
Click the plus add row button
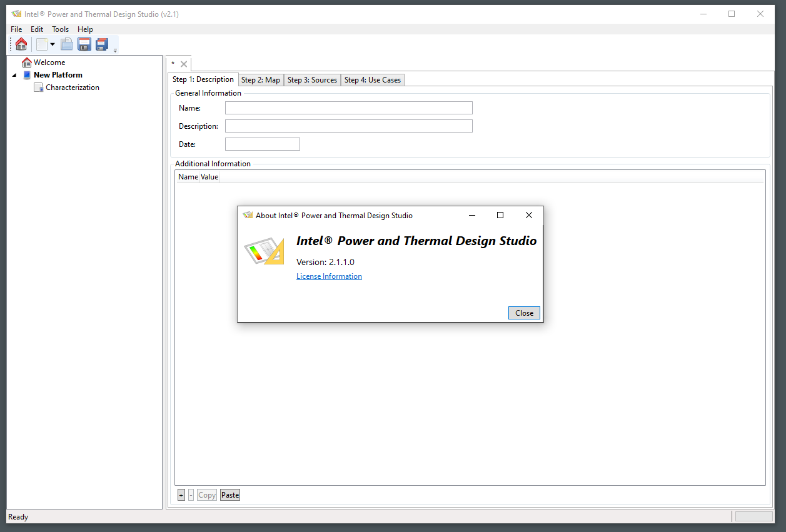(181, 495)
